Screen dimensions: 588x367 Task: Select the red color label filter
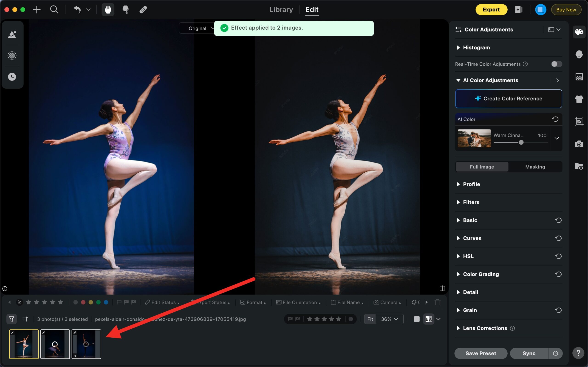[x=83, y=302]
